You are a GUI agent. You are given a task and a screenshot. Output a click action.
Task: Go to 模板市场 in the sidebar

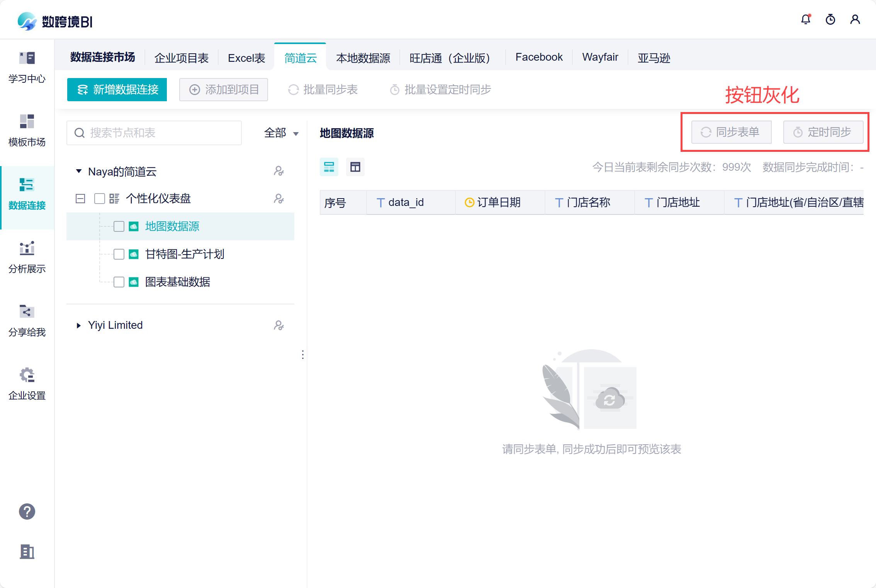tap(27, 131)
